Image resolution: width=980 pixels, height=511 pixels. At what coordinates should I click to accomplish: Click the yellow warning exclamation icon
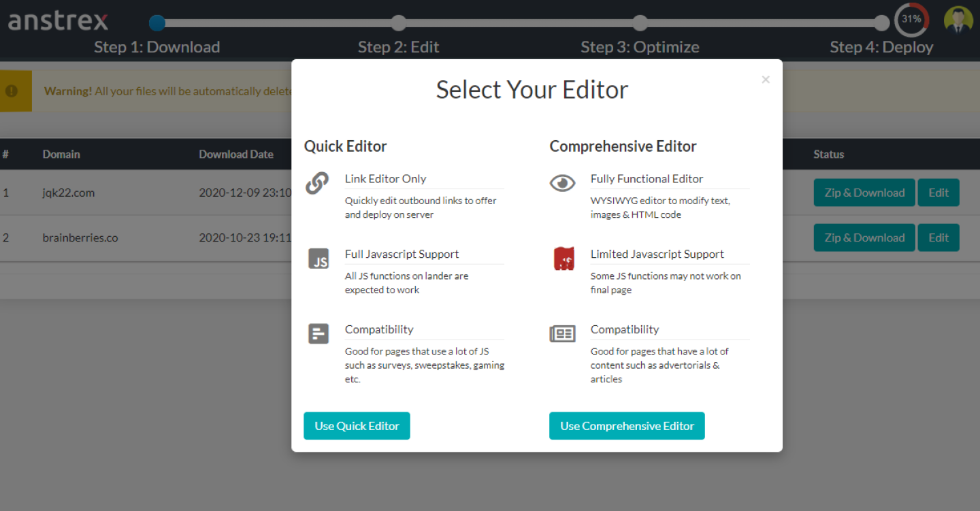(12, 90)
